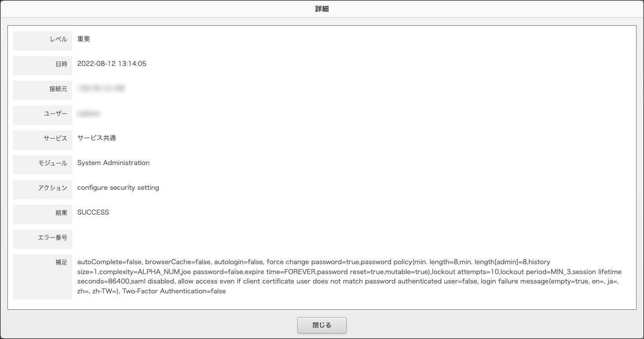This screenshot has width=644, height=339.
Task: Select the 日時 field label
Action: pos(61,64)
